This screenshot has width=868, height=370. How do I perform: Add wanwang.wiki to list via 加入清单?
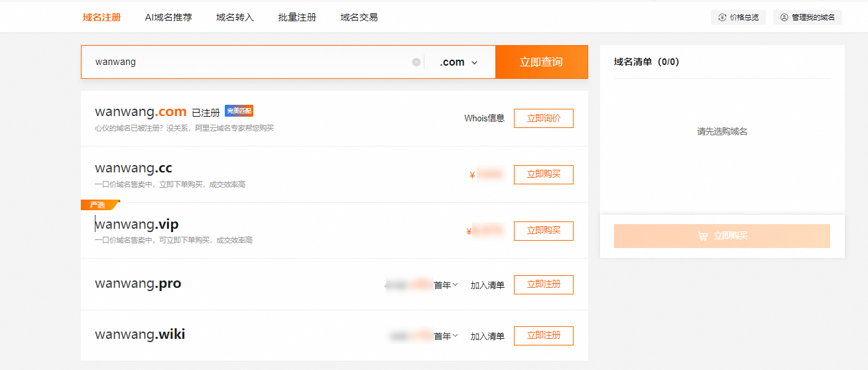pyautogui.click(x=487, y=336)
